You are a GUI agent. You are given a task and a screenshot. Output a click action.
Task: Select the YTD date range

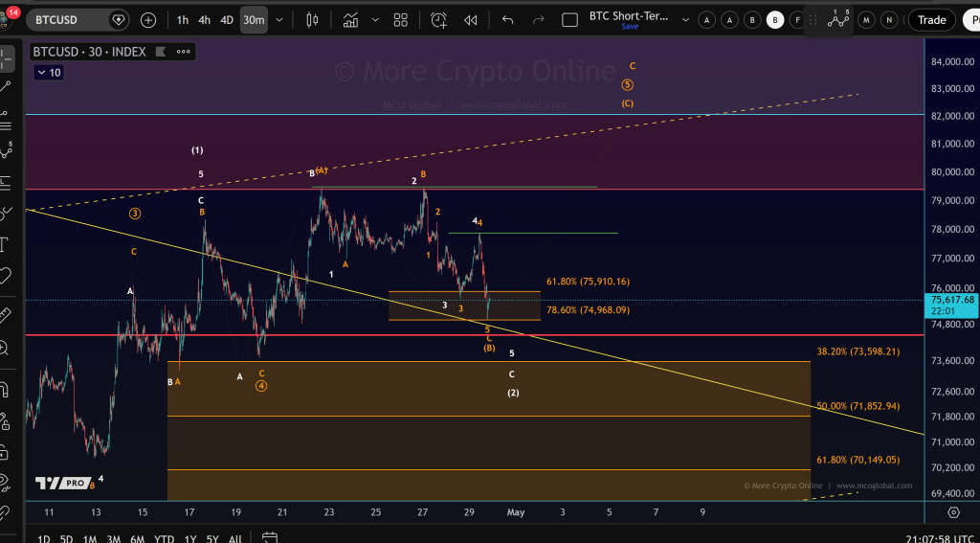[165, 538]
